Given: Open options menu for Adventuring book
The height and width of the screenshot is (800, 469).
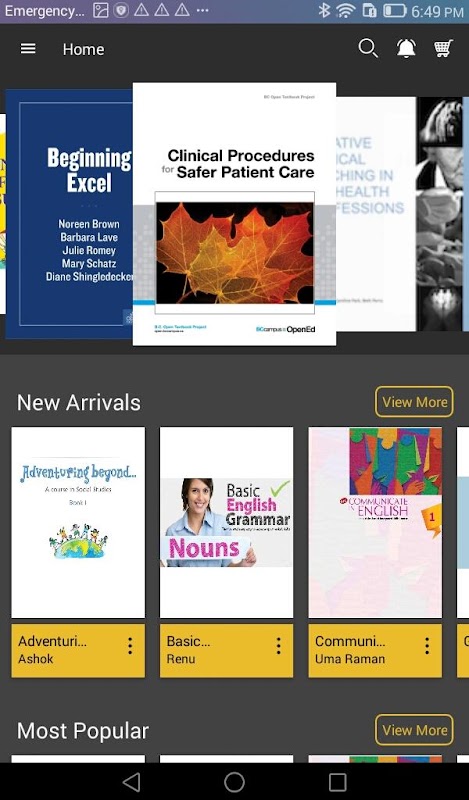Looking at the screenshot, I should 130,646.
